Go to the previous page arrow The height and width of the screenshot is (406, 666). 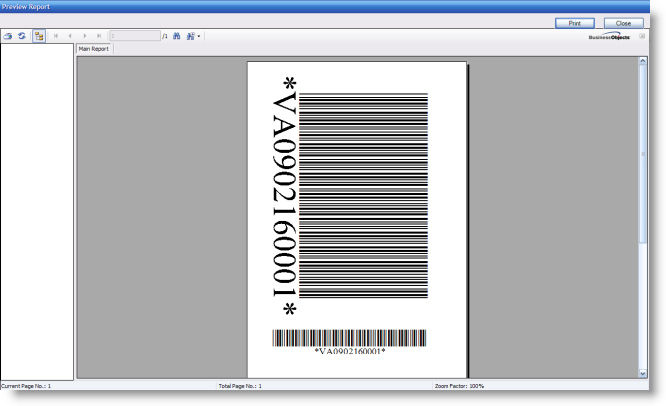70,36
